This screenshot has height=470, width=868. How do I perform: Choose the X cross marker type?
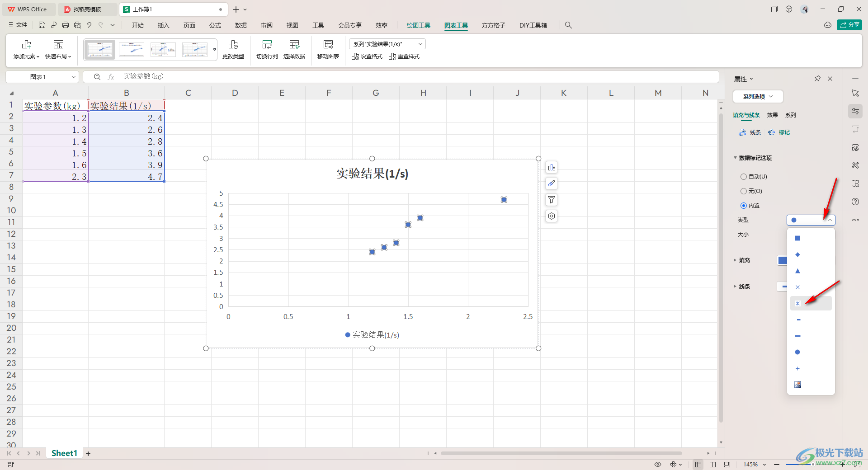[x=797, y=287]
